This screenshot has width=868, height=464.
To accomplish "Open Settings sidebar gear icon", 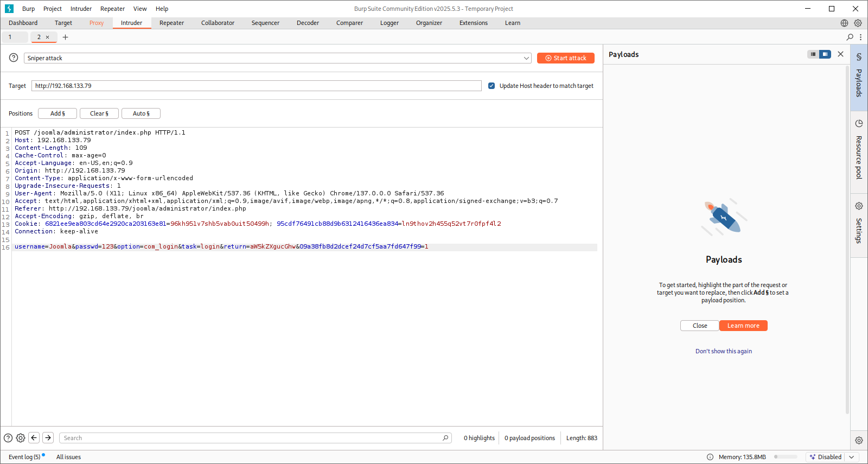I will point(859,206).
